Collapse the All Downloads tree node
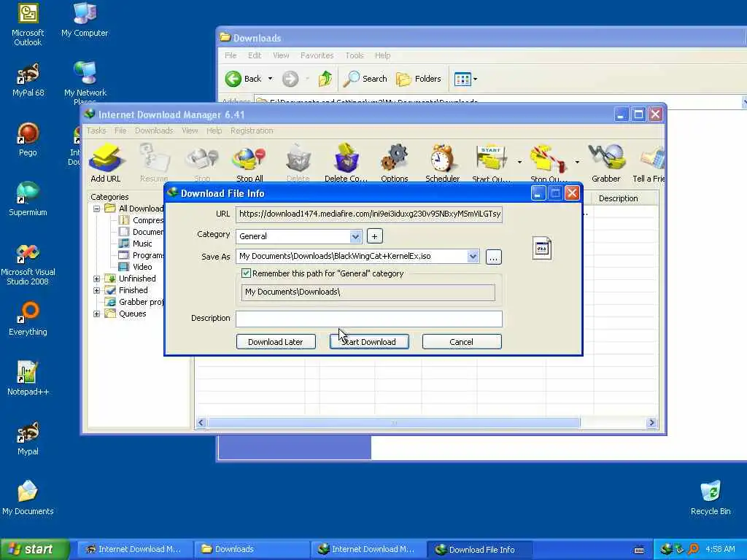 click(97, 209)
